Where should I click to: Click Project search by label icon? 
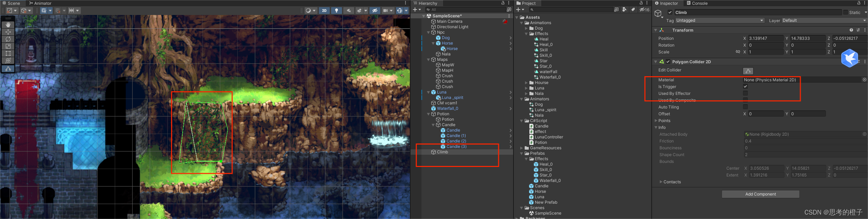pos(633,10)
